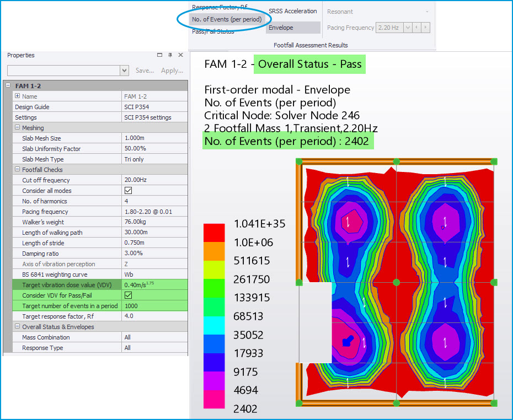This screenshot has width=513, height=420.
Task: Click top-left green corner node of slab
Action: tap(299, 161)
